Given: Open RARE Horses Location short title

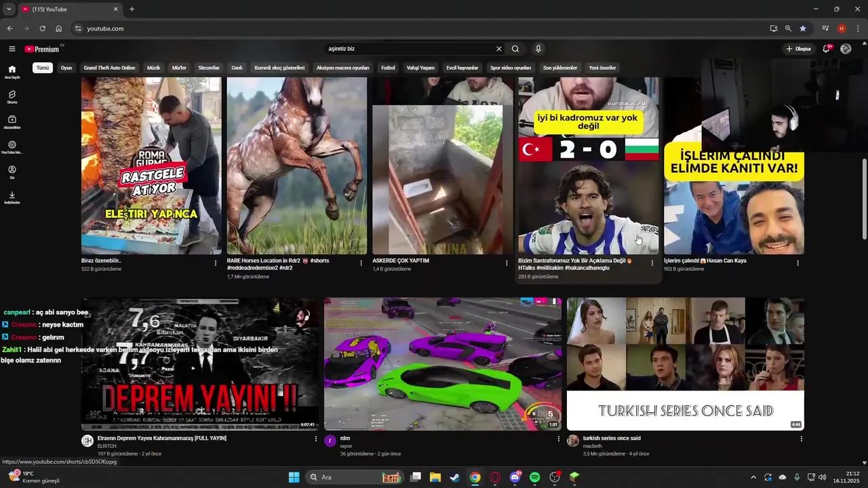Looking at the screenshot, I should pyautogui.click(x=278, y=264).
